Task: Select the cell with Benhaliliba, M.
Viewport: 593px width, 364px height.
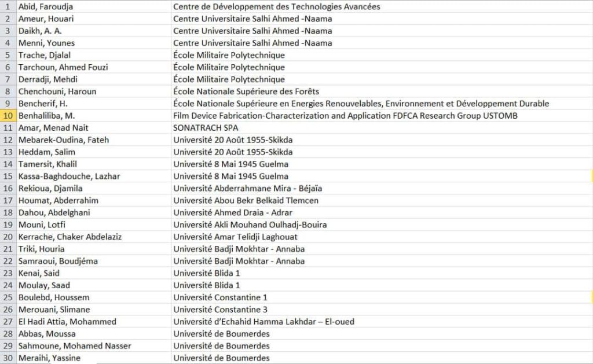Action: [94, 116]
